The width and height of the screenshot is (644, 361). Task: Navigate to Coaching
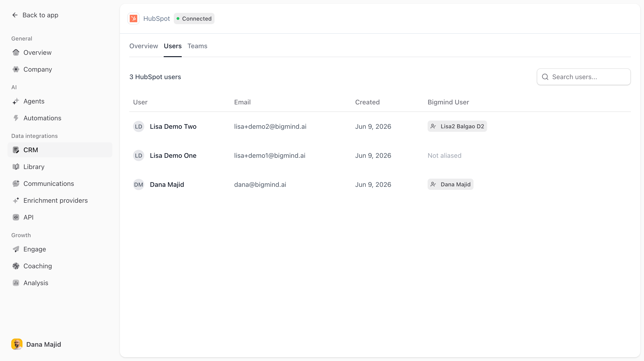pos(60,266)
